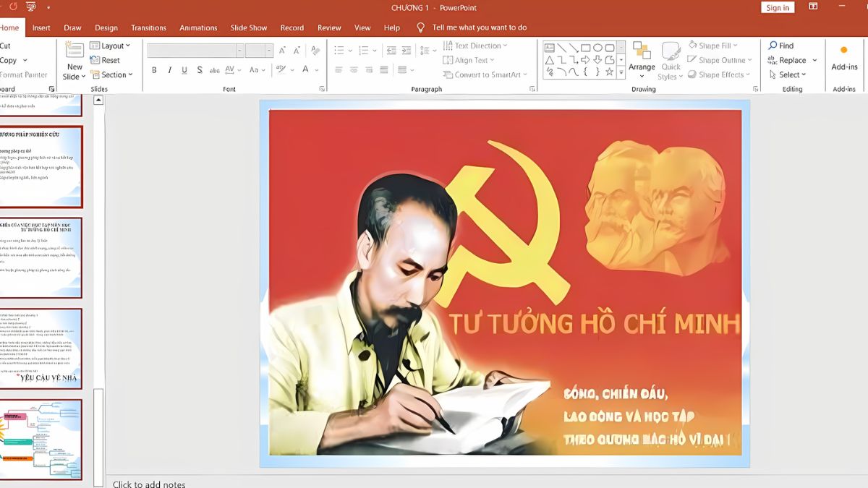Image resolution: width=868 pixels, height=488 pixels.
Task: Open the Text Highlight Color picker
Action: (285, 70)
